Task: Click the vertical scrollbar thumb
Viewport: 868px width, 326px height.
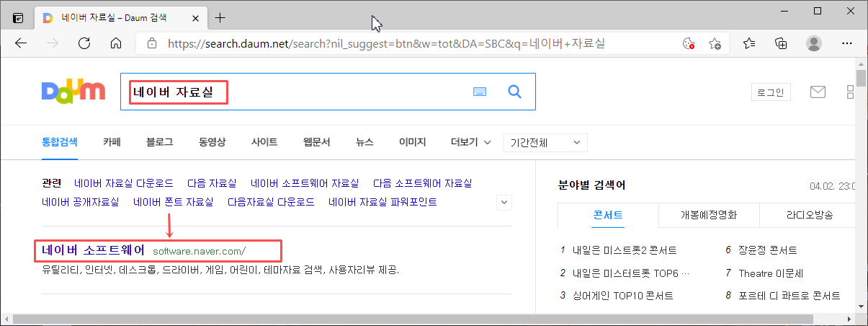Action: (x=861, y=78)
